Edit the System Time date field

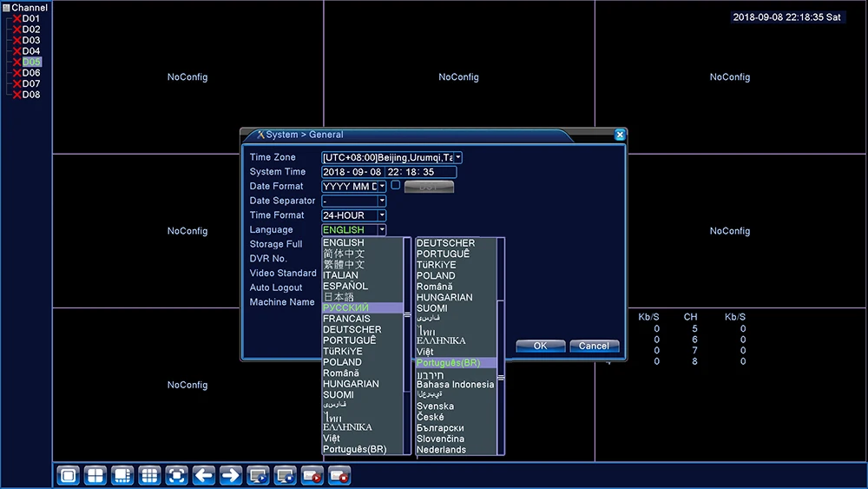click(352, 172)
